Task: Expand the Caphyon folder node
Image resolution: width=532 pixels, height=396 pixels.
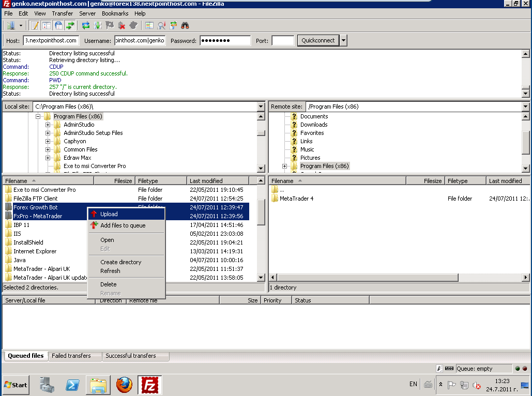Action: point(48,141)
